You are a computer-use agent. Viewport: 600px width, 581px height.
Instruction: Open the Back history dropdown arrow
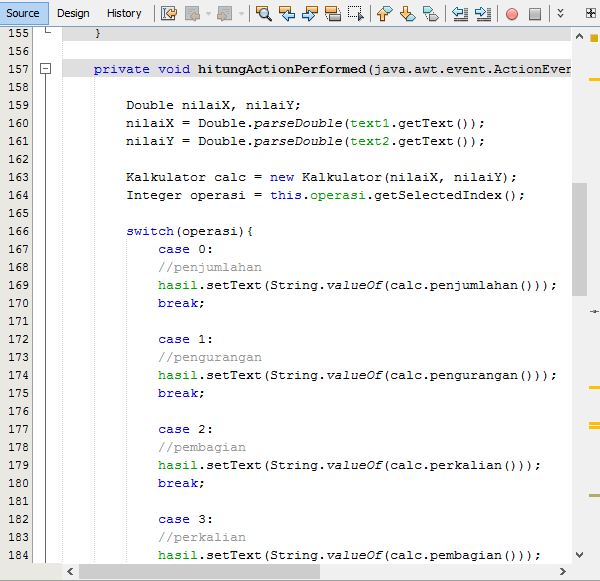click(209, 14)
